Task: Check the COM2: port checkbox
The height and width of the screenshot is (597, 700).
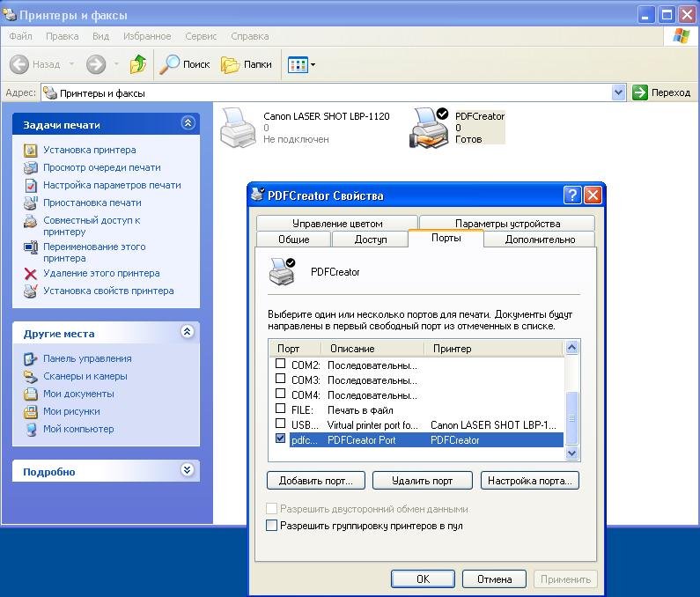Action: pyautogui.click(x=280, y=364)
